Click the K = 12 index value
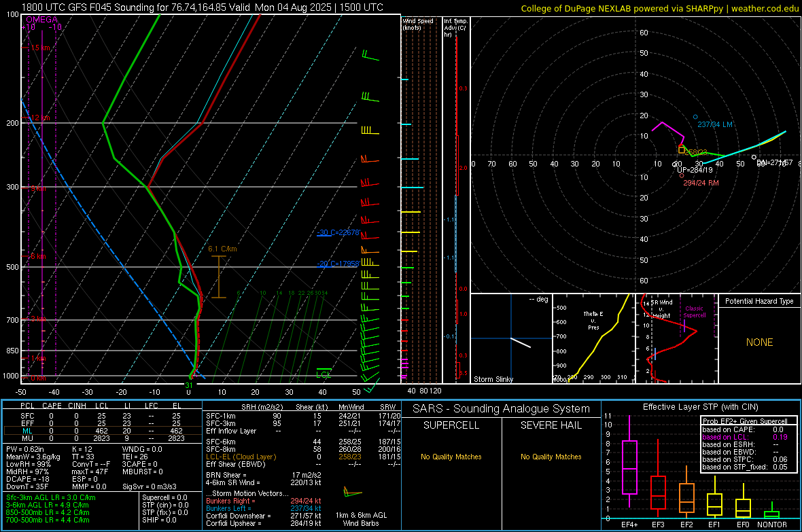The width and height of the screenshot is (802, 532). (x=82, y=449)
